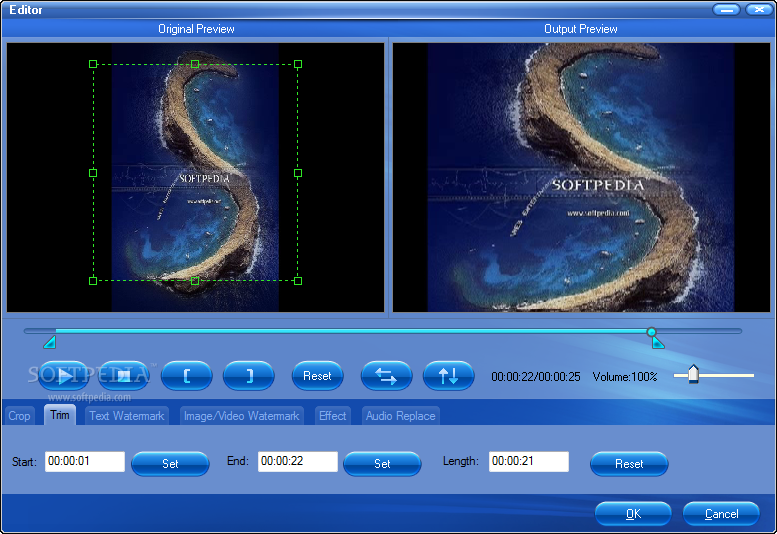Set trim end with right bracket button

(249, 376)
